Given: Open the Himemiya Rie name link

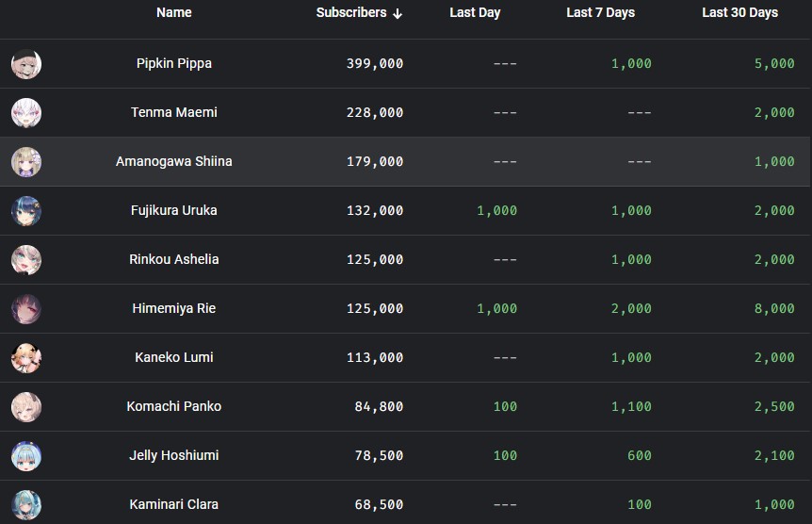Looking at the screenshot, I should pyautogui.click(x=174, y=308).
